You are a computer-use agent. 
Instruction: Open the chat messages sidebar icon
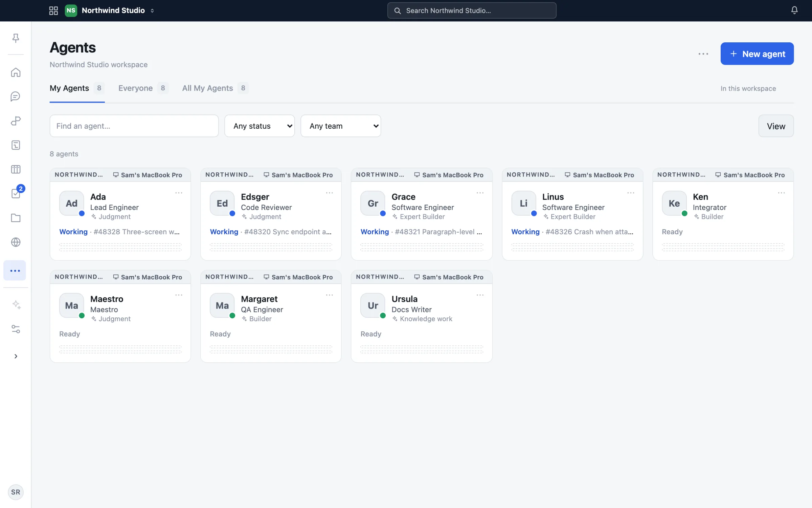tap(16, 97)
